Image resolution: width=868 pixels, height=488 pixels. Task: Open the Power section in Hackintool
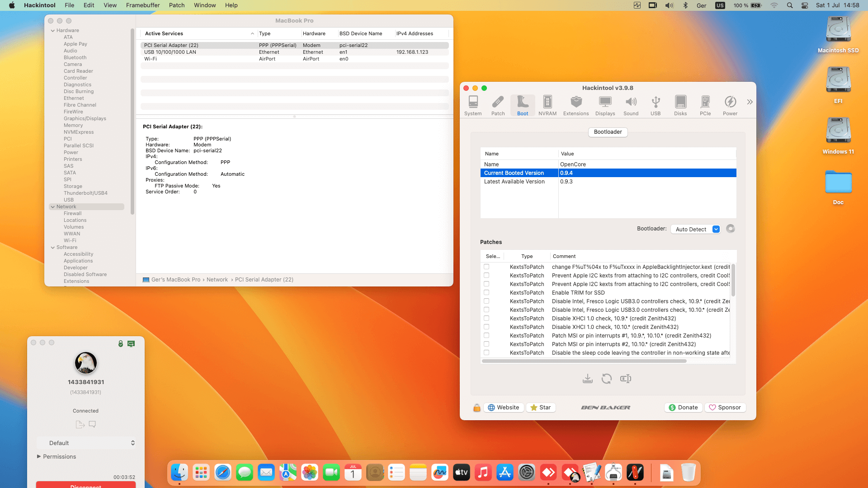click(730, 105)
